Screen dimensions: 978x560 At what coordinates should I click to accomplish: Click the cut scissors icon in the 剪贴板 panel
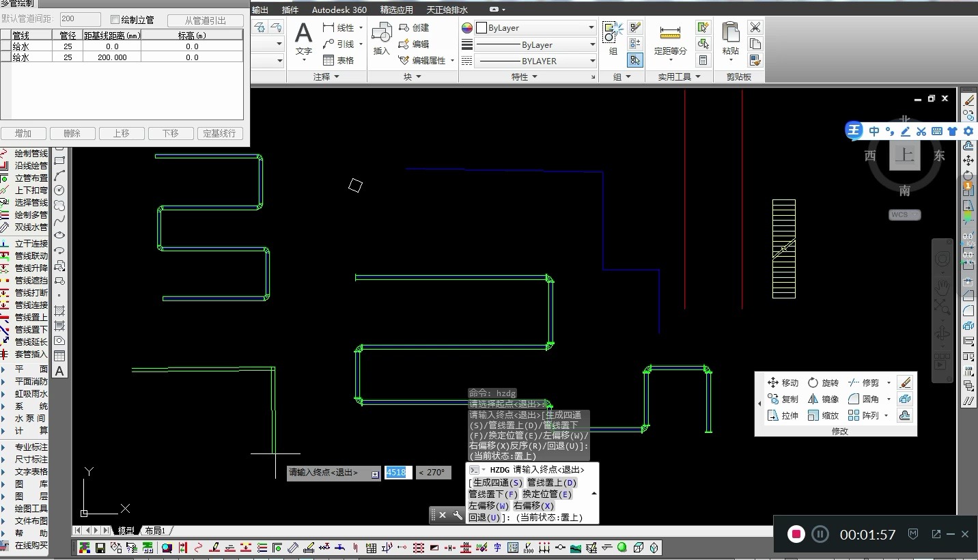pos(755,27)
